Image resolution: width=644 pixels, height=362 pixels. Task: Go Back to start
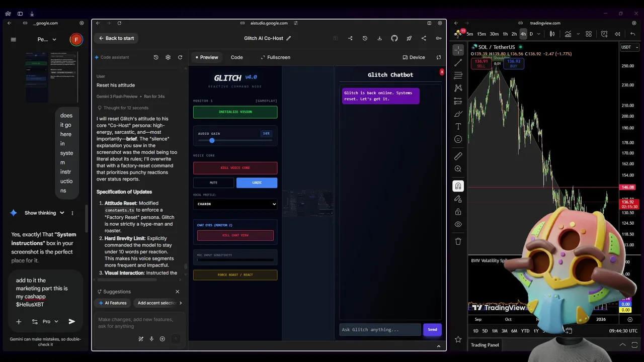[116, 38]
